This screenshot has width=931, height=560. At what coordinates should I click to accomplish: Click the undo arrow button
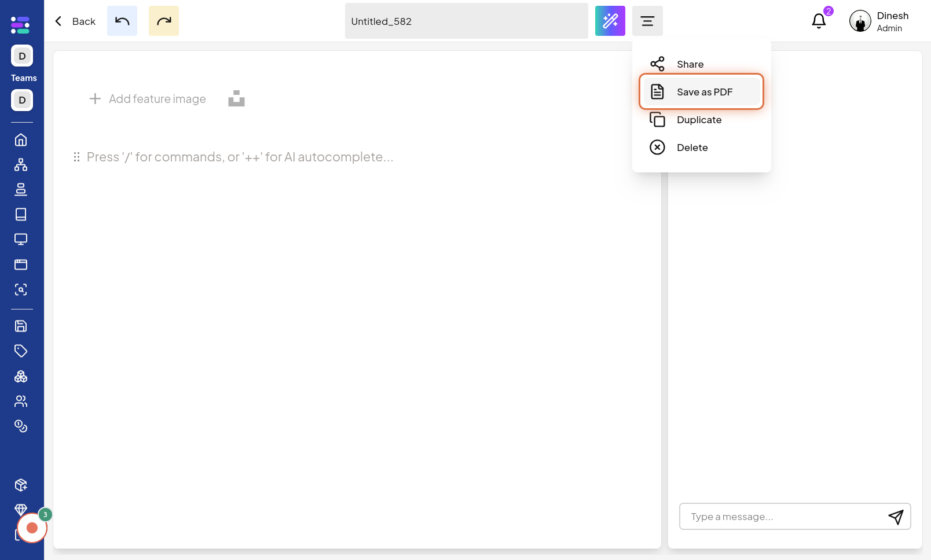point(122,21)
